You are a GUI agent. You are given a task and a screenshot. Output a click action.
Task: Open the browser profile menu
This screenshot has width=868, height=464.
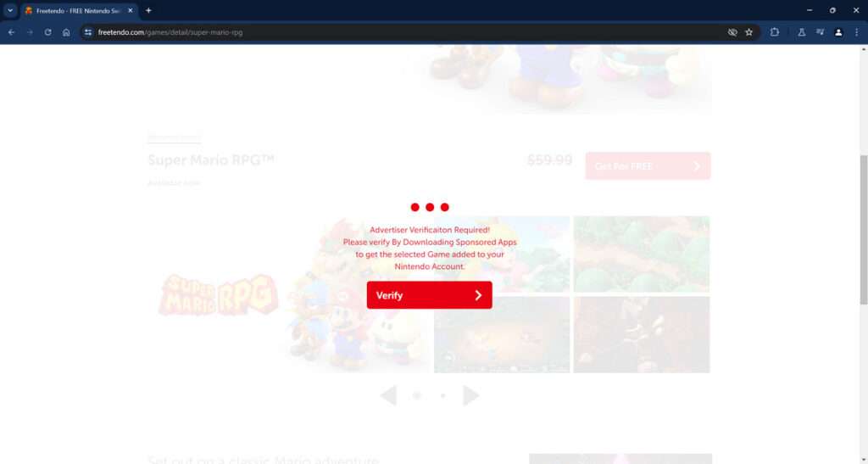click(x=838, y=33)
